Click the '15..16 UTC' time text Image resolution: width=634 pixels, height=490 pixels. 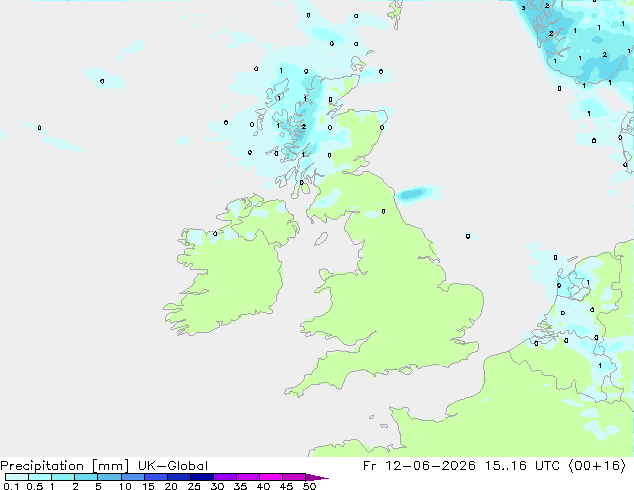click(522, 466)
